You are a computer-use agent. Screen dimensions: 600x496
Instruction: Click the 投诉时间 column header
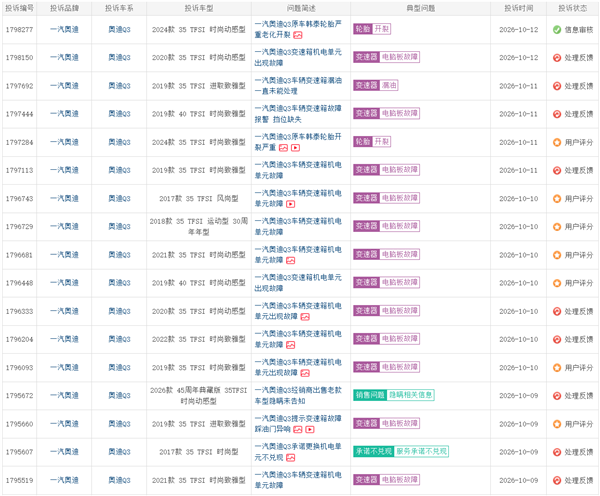(x=518, y=8)
